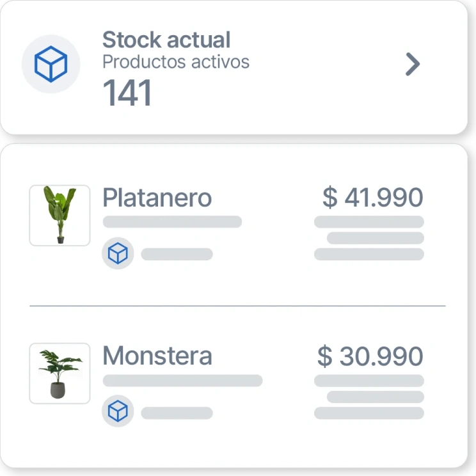Click the shorter middle bar under $ 30.990
The height and width of the screenshot is (476, 476).
(375, 397)
